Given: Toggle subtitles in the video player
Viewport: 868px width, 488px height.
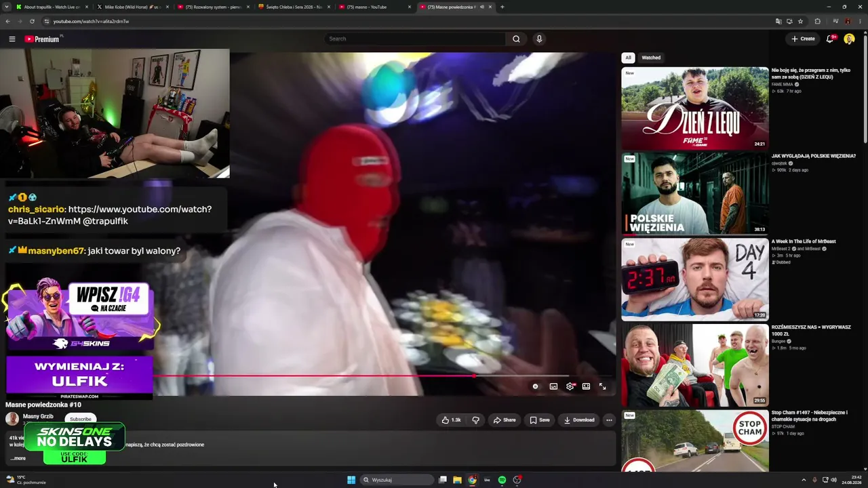Looking at the screenshot, I should (x=553, y=386).
